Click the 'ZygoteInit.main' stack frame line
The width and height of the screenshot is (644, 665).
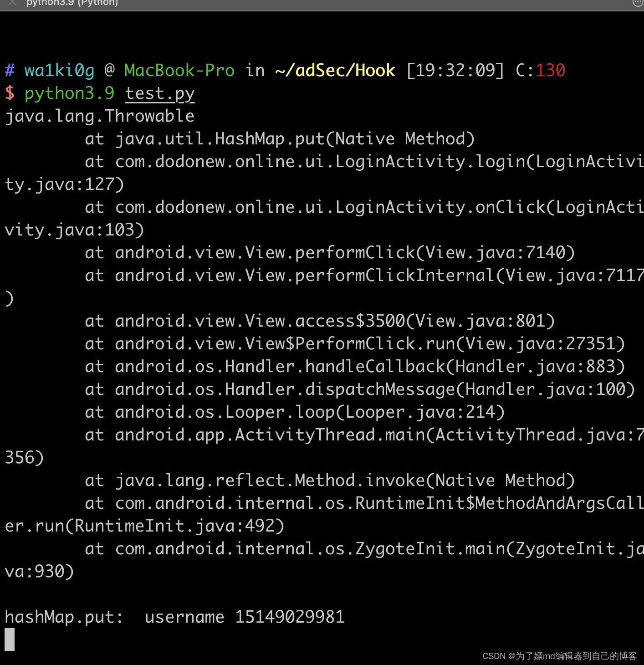pos(364,549)
